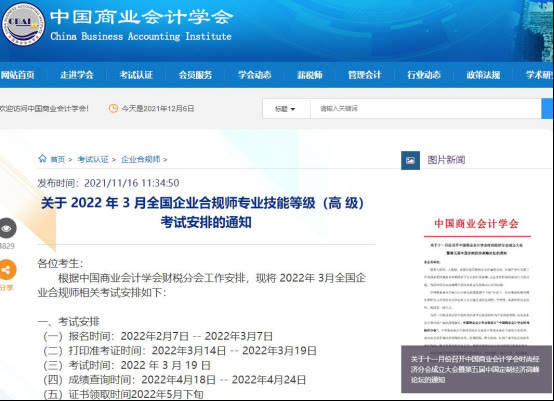Click the news caption about 十一月份 meeting
Screen dimensions: 554x401
[476, 369]
